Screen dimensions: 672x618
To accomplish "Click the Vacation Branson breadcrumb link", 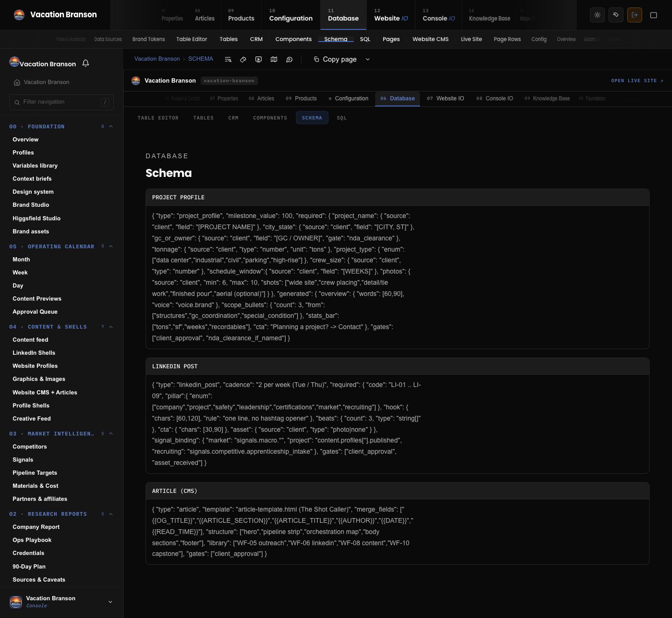I will click(x=157, y=59).
